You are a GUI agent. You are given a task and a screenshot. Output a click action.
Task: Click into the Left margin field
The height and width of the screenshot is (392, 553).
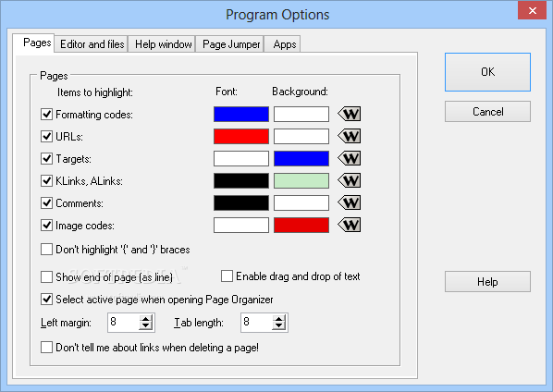click(x=123, y=323)
